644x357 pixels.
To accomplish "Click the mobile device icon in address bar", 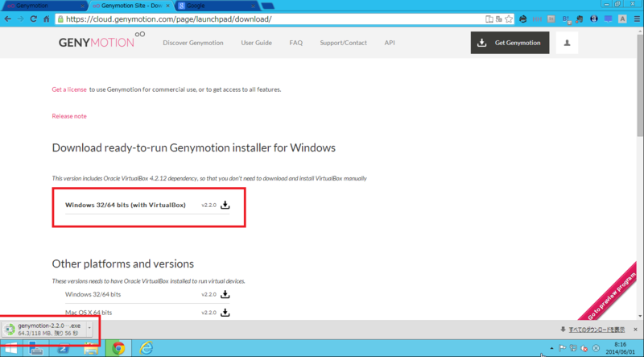I will coord(489,19).
